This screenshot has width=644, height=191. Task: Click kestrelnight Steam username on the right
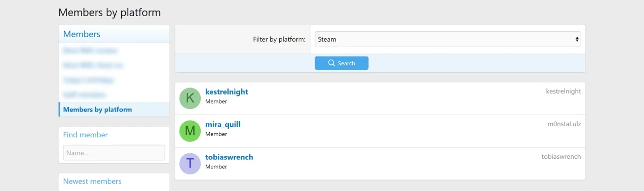(563, 91)
